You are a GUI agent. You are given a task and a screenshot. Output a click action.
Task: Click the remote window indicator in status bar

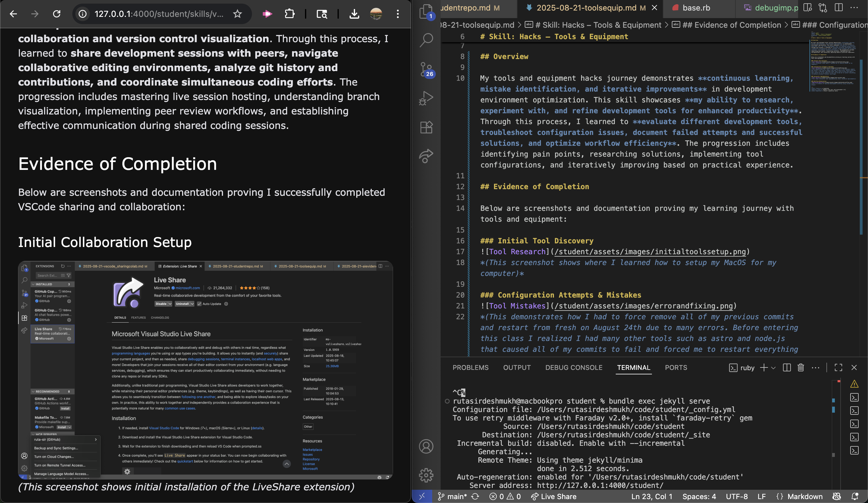pos(422,496)
